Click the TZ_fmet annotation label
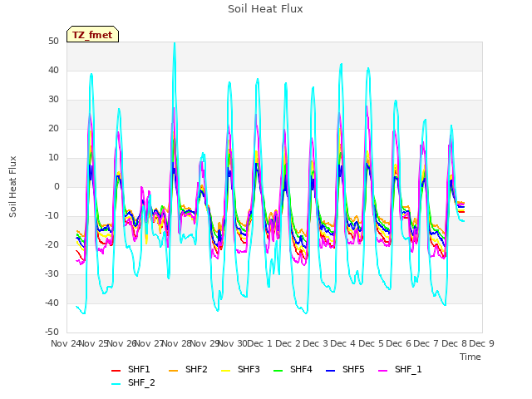Viewport: 532px width, 399px height. click(92, 35)
